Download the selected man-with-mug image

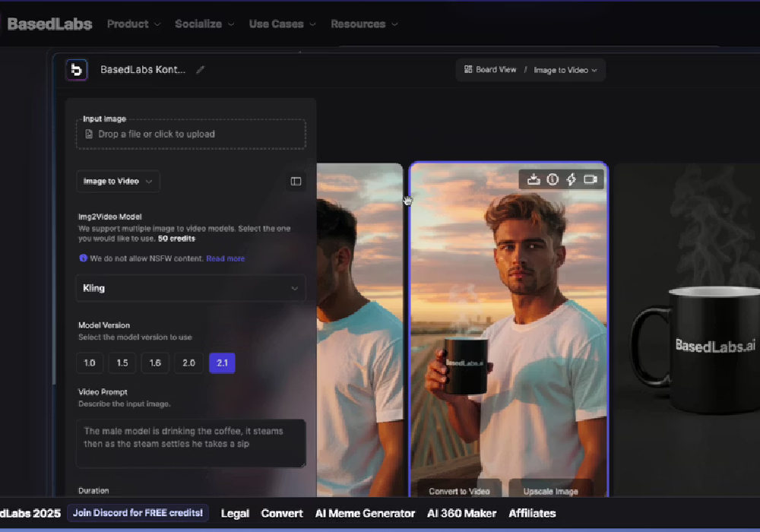tap(534, 179)
